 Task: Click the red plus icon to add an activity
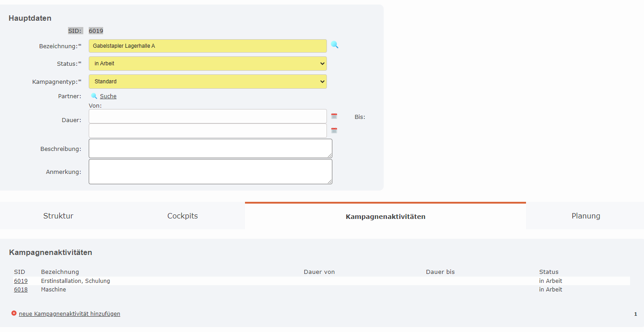click(x=14, y=314)
